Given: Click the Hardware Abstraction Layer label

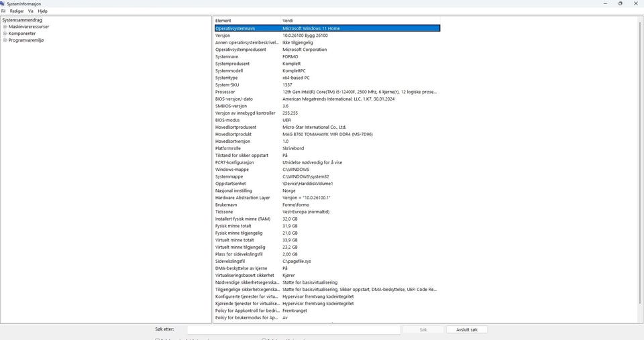Looking at the screenshot, I should (243, 198).
